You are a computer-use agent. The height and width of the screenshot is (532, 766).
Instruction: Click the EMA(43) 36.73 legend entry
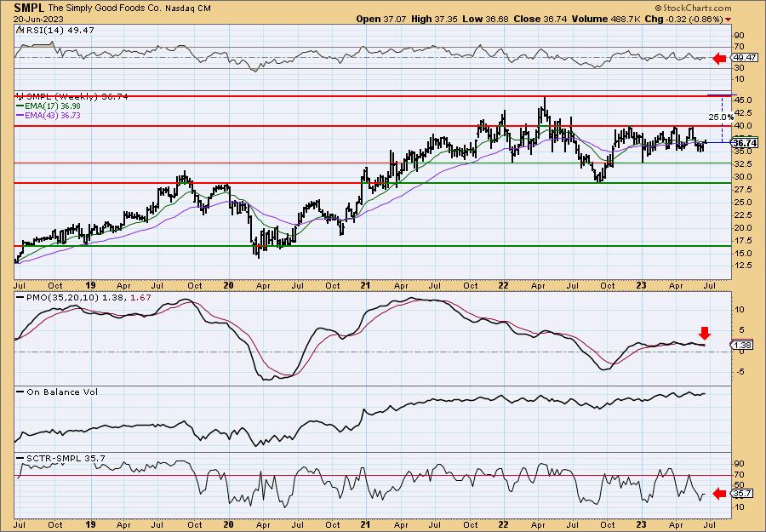click(54, 116)
